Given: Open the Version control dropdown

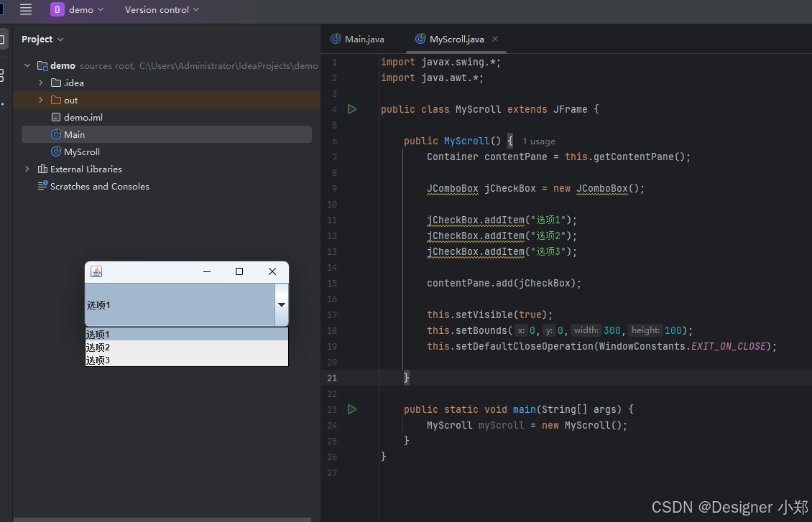Looking at the screenshot, I should (162, 9).
